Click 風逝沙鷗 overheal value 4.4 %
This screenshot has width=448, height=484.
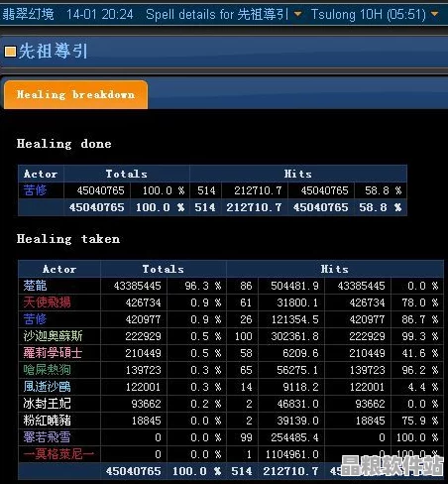[x=423, y=387]
